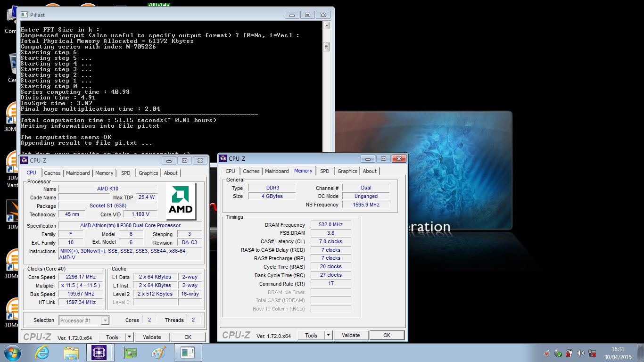Open SPD tab in the CPU window
The width and height of the screenshot is (644, 362).
125,173
